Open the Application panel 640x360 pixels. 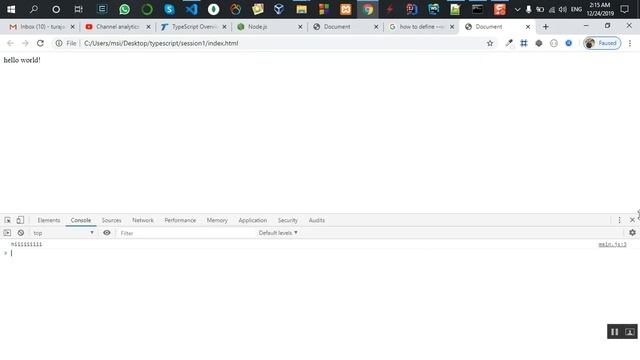252,220
